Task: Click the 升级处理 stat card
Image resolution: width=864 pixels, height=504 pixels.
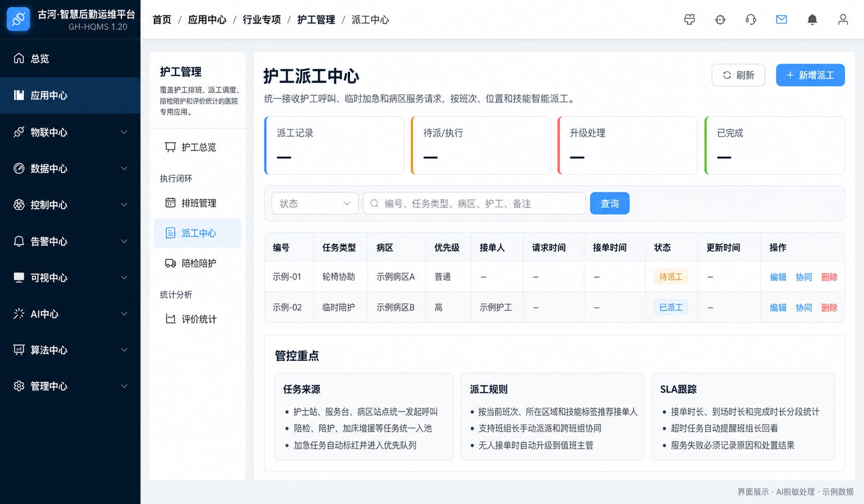Action: pyautogui.click(x=627, y=146)
